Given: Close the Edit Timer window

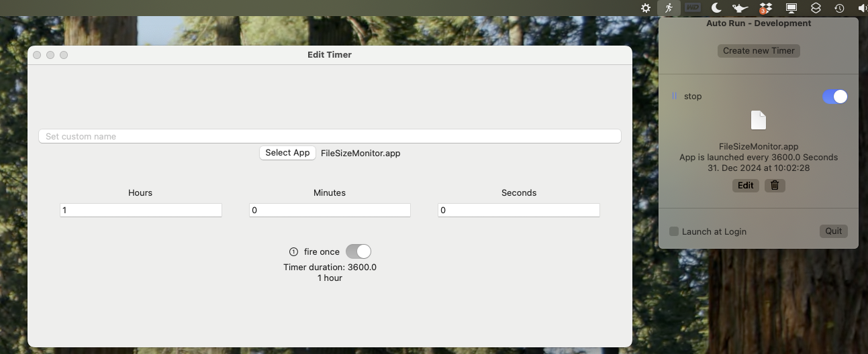Looking at the screenshot, I should (37, 55).
